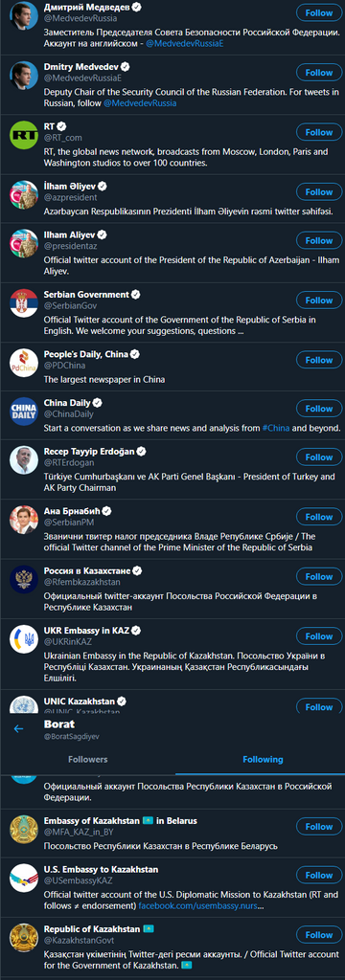
Task: Open Serbian Government flag avatar
Action: 24,303
